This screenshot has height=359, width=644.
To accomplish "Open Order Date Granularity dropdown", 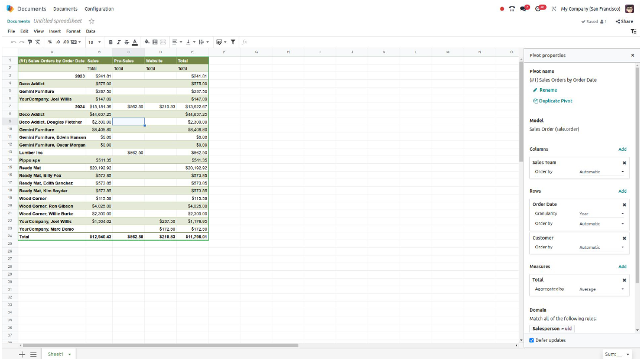I will pos(601,214).
